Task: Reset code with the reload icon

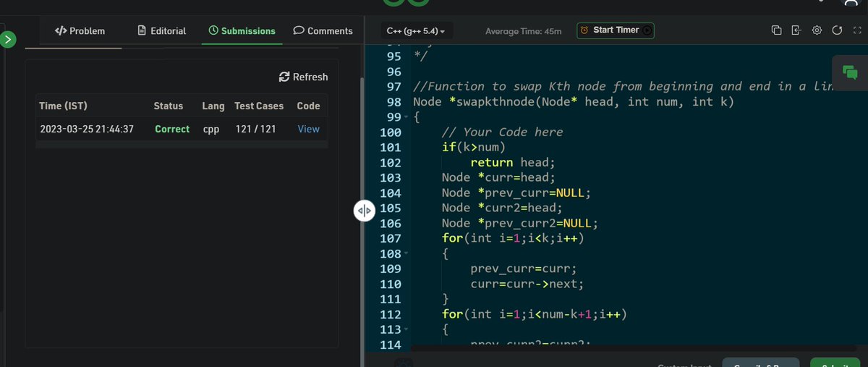Action: tap(837, 30)
